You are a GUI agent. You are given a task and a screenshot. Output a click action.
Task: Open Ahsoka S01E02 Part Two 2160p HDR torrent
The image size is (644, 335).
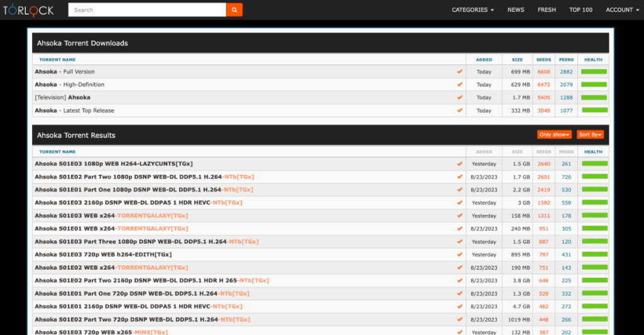point(152,280)
